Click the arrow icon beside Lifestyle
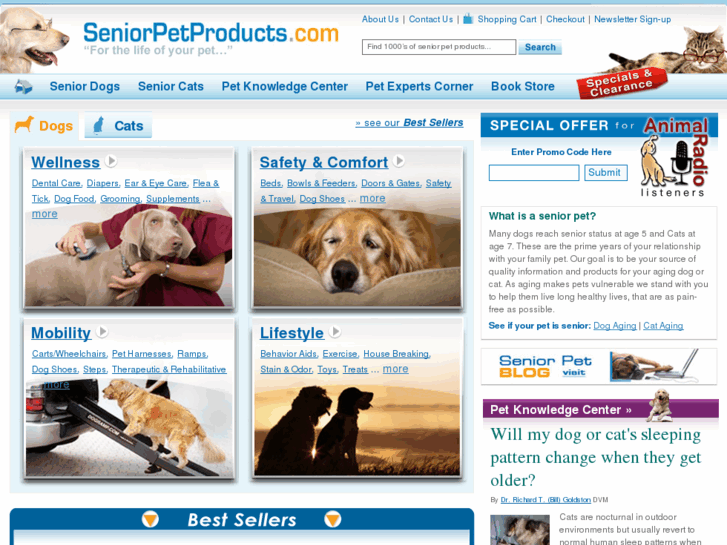 335,332
